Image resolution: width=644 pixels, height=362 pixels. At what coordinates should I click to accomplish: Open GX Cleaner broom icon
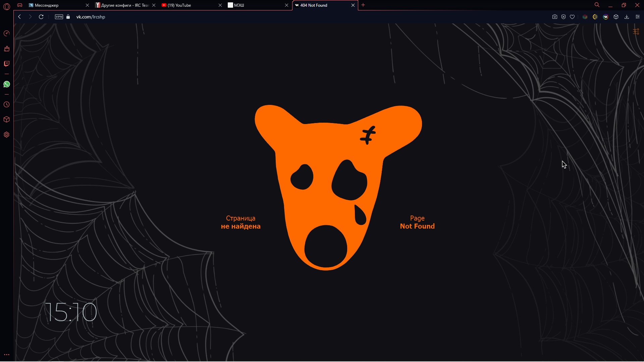[x=6, y=49]
